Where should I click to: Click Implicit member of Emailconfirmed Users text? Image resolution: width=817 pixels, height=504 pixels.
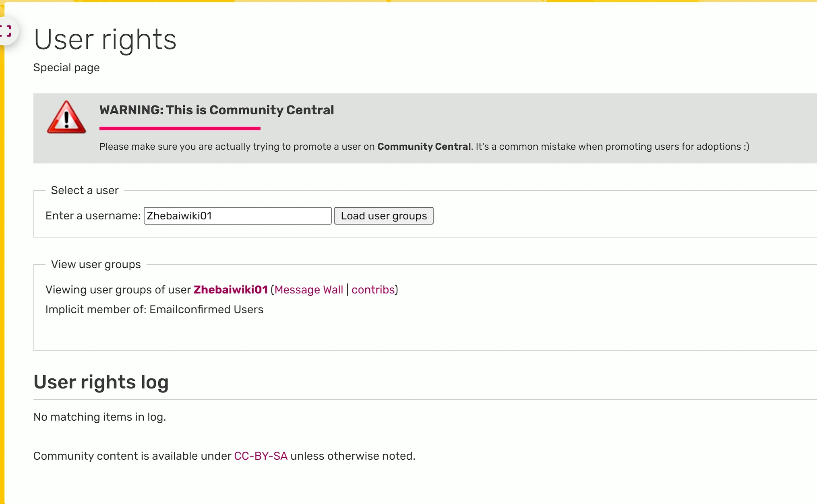154,310
